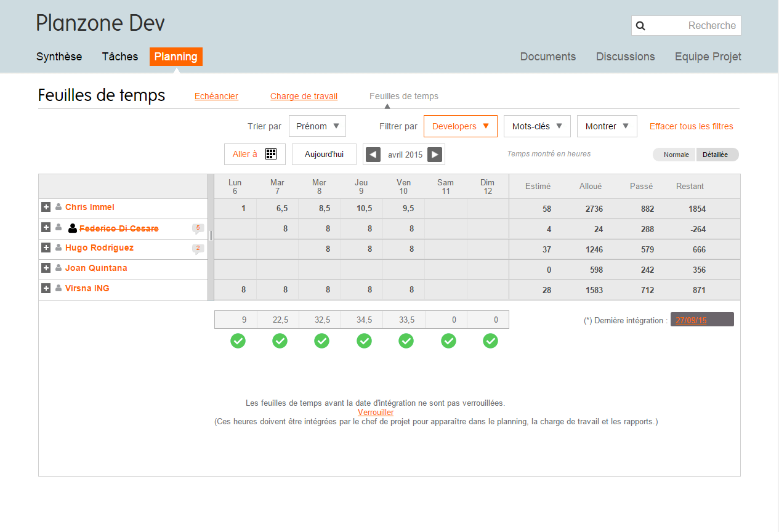Click Virsna ING's Restant value 871

tap(698, 290)
